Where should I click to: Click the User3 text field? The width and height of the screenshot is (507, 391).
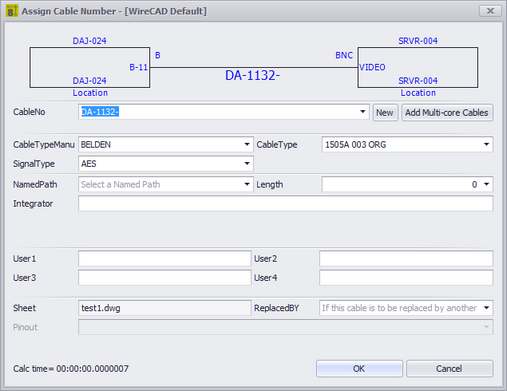[x=165, y=278]
